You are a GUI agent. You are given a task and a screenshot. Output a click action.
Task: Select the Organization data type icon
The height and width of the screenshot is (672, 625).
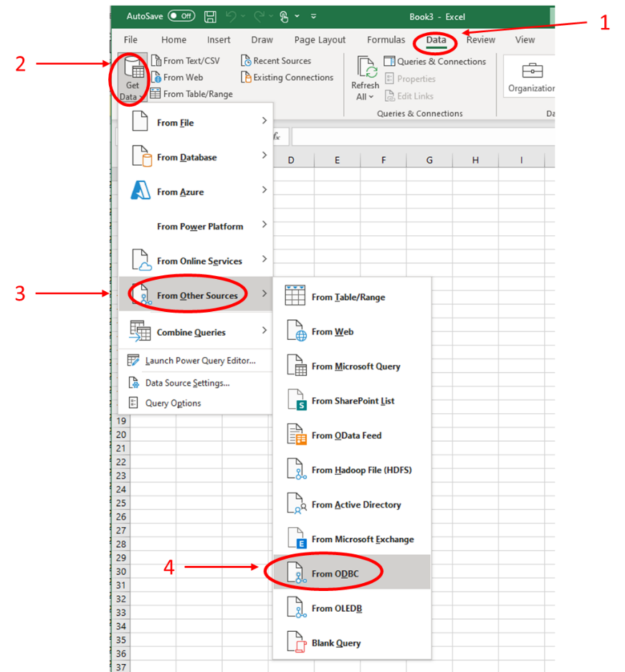coord(532,71)
